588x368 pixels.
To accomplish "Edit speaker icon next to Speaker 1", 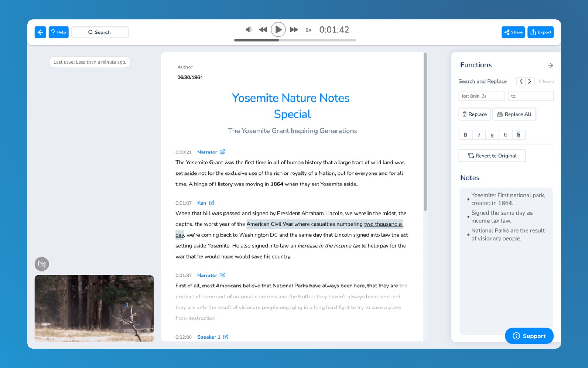I will click(x=226, y=336).
